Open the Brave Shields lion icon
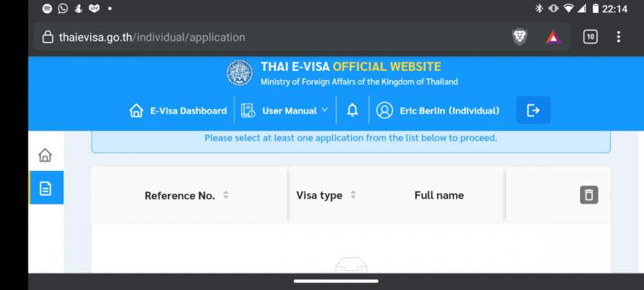 click(x=520, y=37)
